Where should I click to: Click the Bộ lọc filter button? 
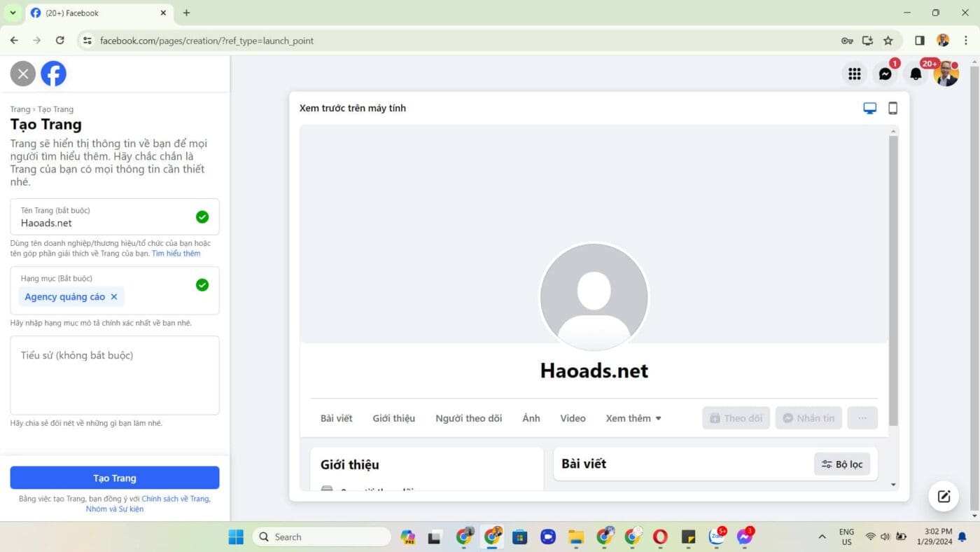pos(842,464)
